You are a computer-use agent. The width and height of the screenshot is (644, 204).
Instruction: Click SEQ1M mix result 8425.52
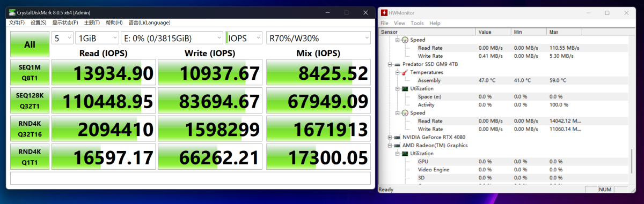[319, 72]
